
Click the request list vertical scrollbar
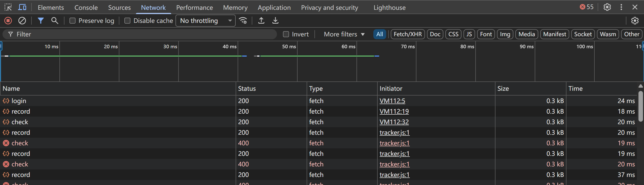click(641, 107)
